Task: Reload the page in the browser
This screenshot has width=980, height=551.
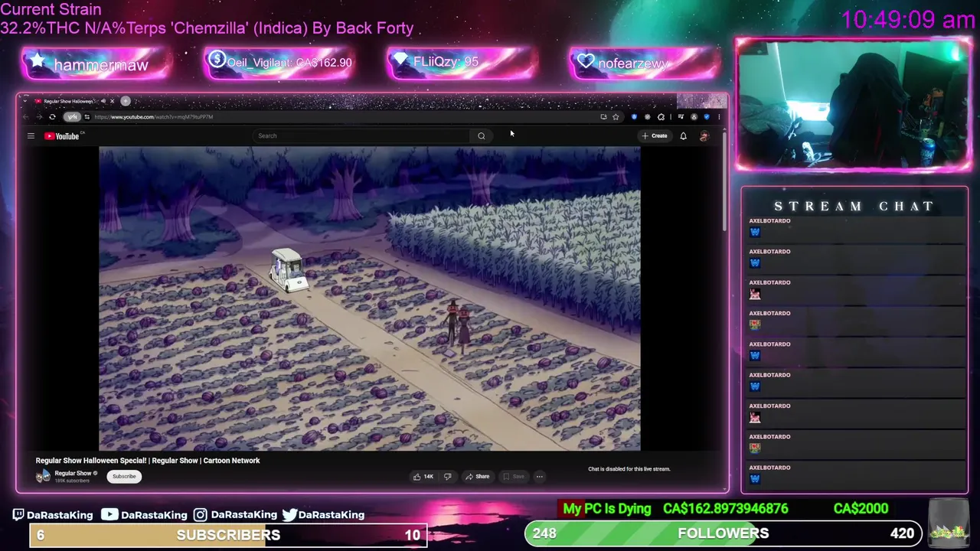Action: (52, 117)
